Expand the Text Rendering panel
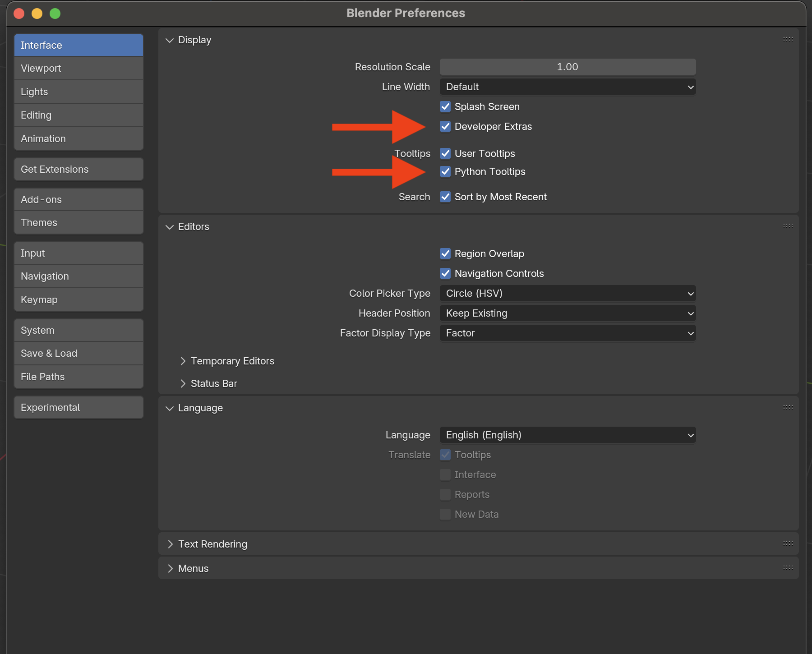This screenshot has height=654, width=812. click(x=170, y=544)
